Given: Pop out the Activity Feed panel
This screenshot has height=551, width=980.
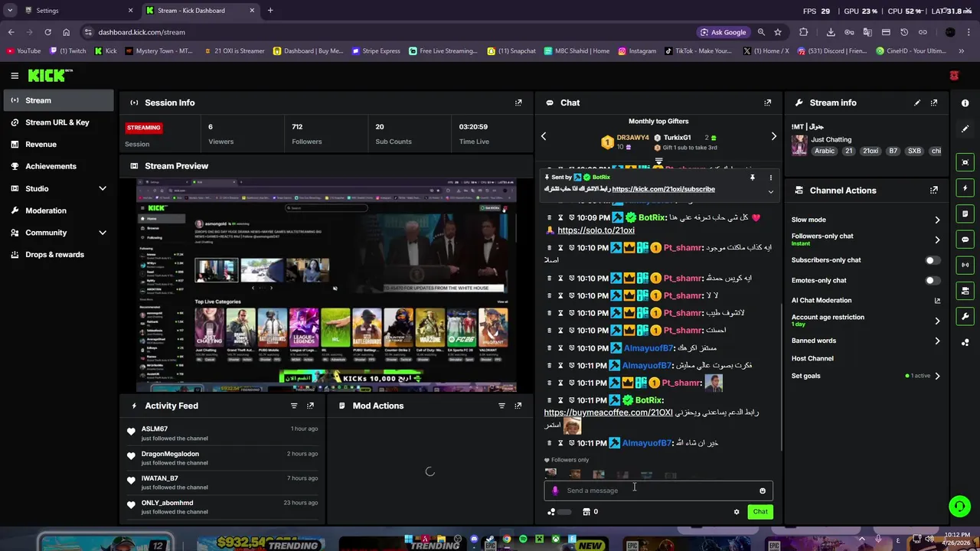Looking at the screenshot, I should click(x=310, y=406).
